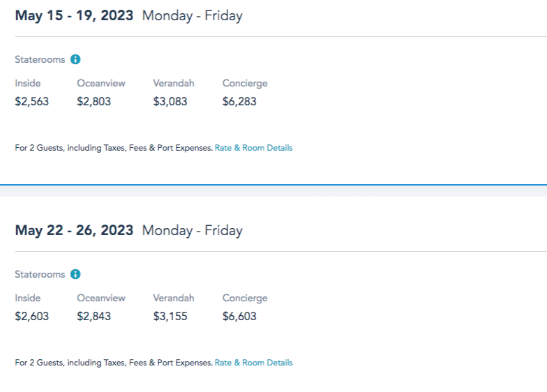This screenshot has width=547, height=392.
Task: Click Staterooms info icon for May 22 - 26
Action: (x=75, y=275)
